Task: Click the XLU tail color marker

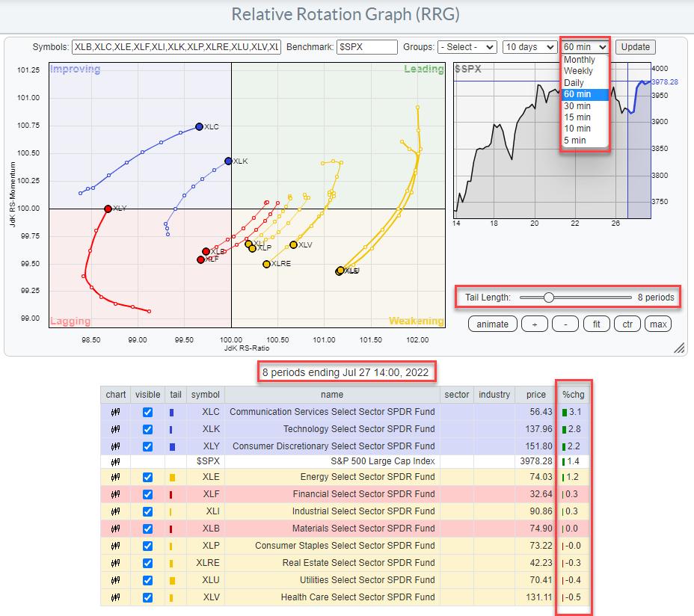Action: click(x=172, y=580)
